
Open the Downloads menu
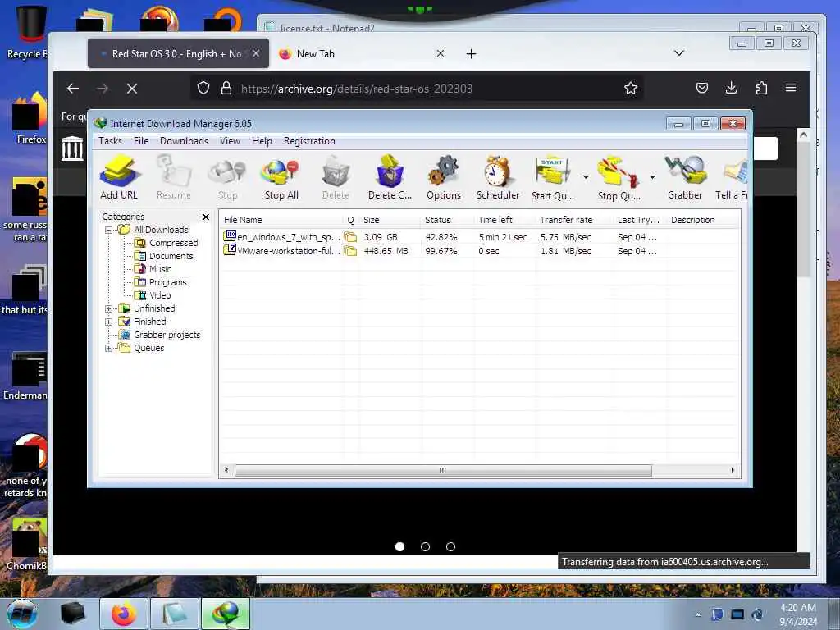point(184,141)
